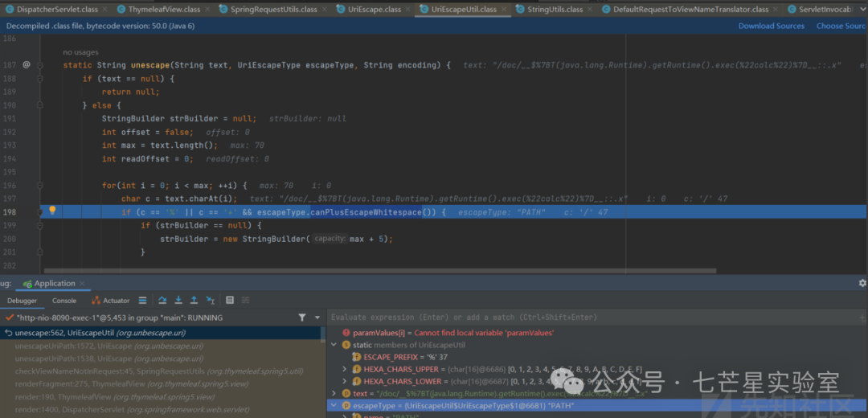Switch to DefaultRequestToViewNameTranslator.class tab

tap(691, 10)
